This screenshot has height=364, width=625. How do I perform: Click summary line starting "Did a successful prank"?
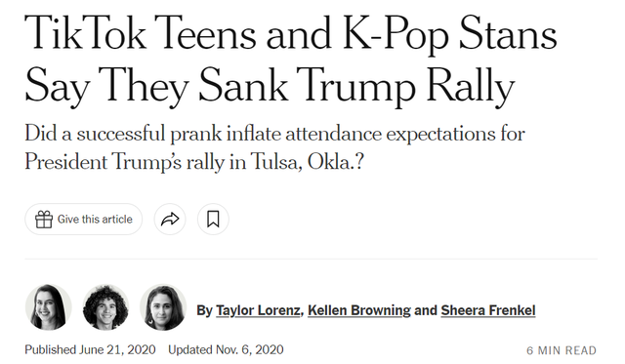tap(275, 134)
